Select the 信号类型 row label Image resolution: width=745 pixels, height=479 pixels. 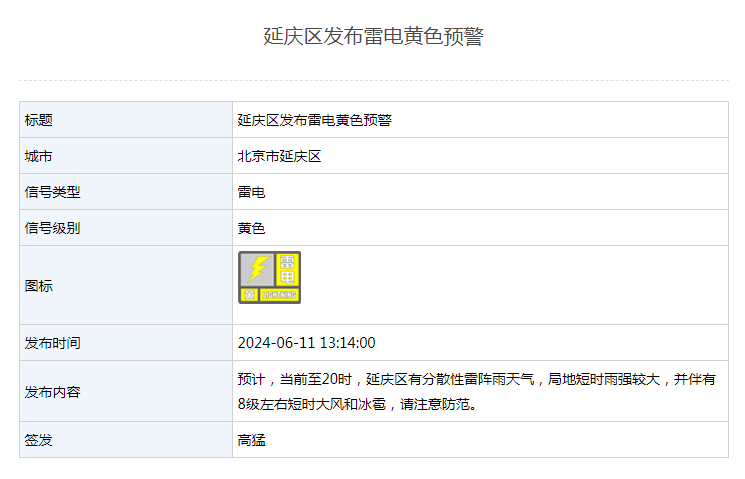pyautogui.click(x=52, y=192)
